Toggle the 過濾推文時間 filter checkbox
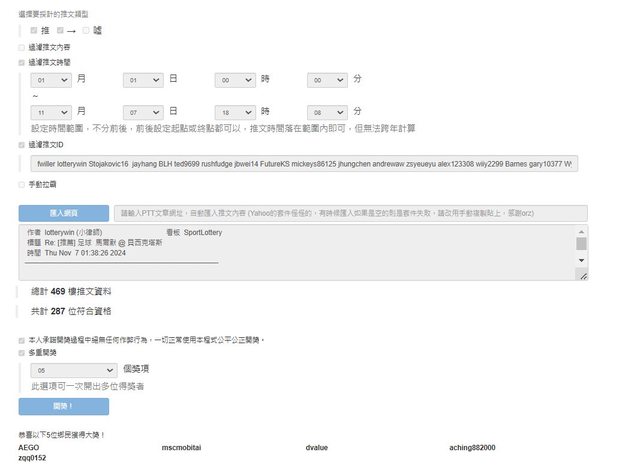This screenshot has height=467, width=640. pos(22,62)
